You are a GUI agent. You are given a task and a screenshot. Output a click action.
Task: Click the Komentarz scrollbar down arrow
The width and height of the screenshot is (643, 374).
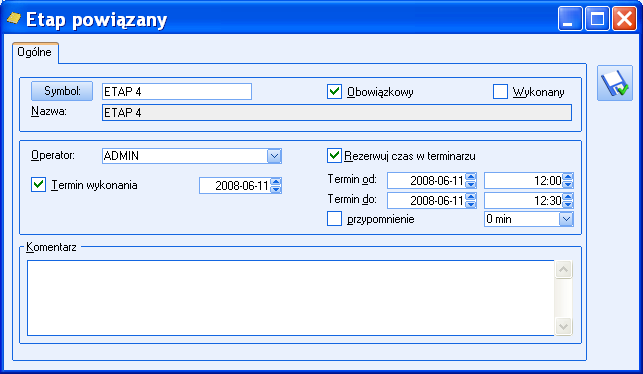[563, 326]
